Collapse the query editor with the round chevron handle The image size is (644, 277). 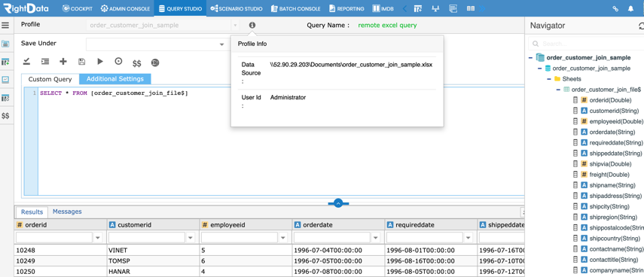click(338, 202)
